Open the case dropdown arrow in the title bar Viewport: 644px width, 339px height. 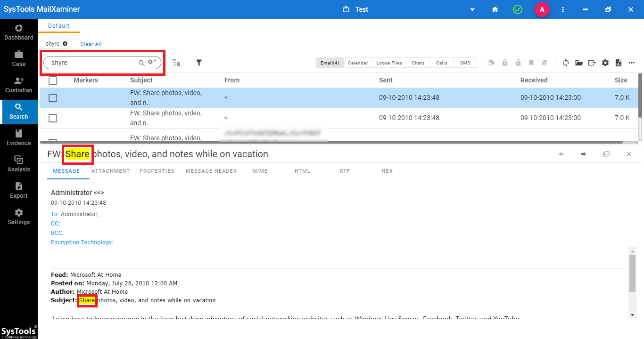point(472,9)
